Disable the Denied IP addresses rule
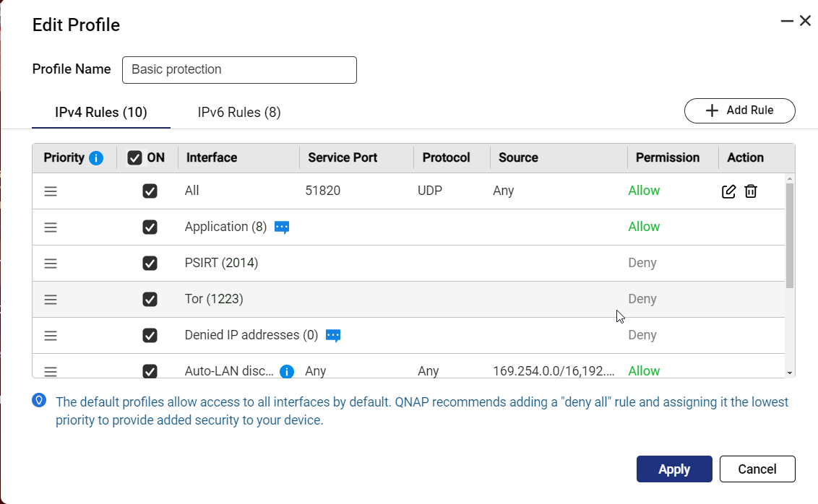The height and width of the screenshot is (504, 818). 150,336
